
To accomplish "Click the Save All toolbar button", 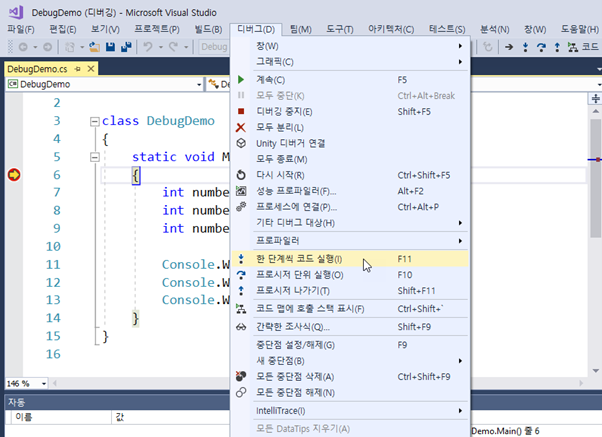I will (x=125, y=47).
